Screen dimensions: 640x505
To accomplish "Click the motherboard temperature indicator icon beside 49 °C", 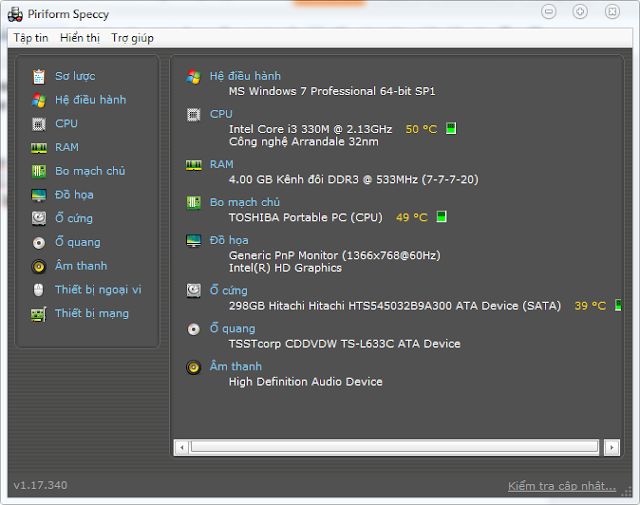I will (441, 216).
